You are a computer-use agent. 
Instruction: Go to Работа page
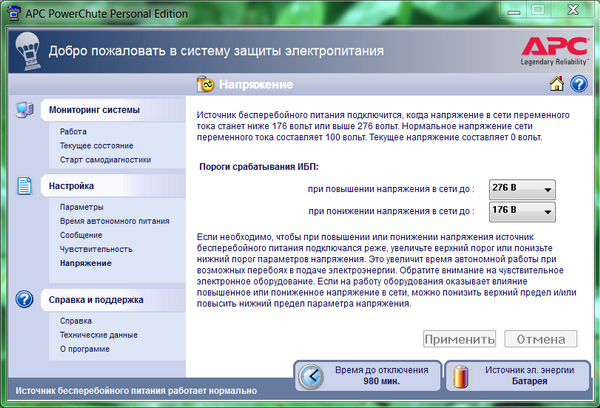tap(73, 132)
